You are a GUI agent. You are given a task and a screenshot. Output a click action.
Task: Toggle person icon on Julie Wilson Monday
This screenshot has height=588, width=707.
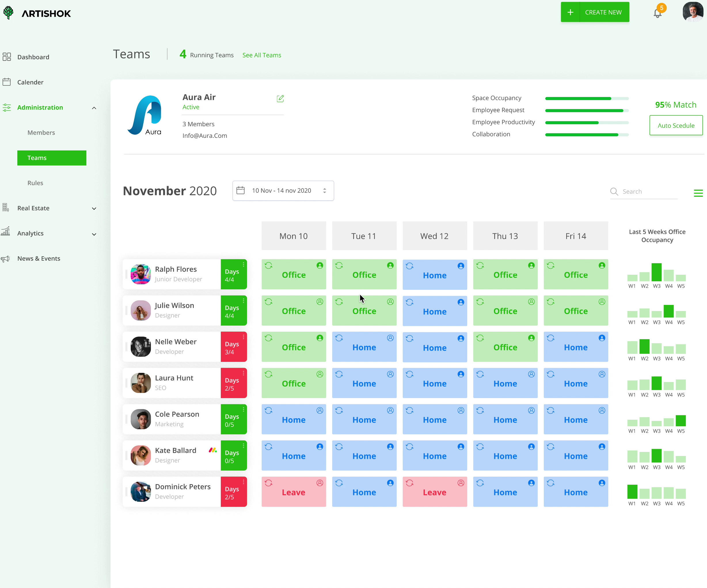tap(320, 302)
